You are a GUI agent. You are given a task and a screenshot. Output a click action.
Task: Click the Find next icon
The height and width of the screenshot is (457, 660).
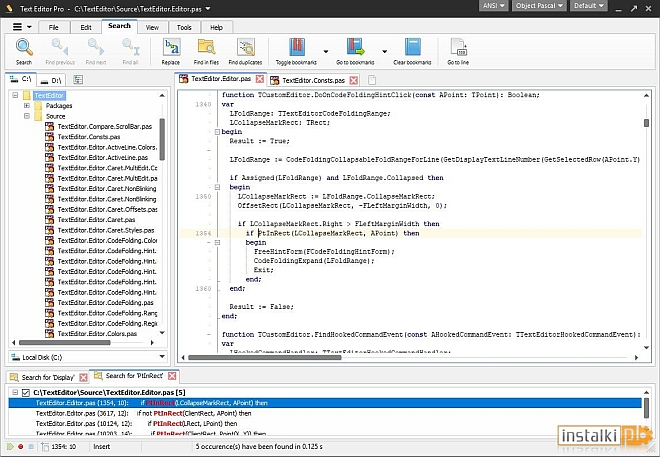[x=96, y=47]
